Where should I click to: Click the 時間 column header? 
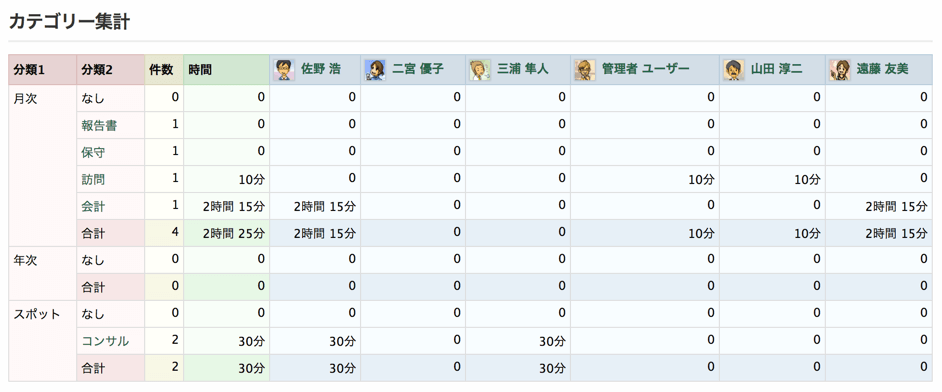click(x=226, y=70)
